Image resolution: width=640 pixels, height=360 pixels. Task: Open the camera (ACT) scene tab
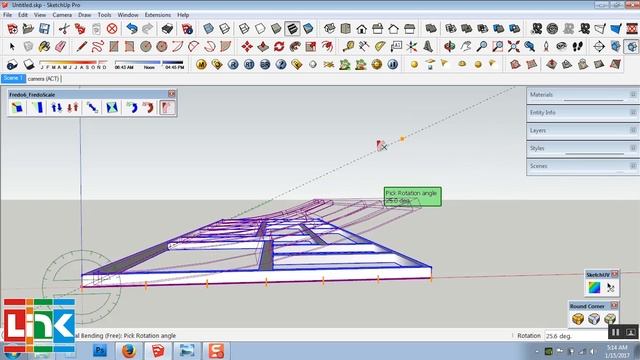coord(43,78)
